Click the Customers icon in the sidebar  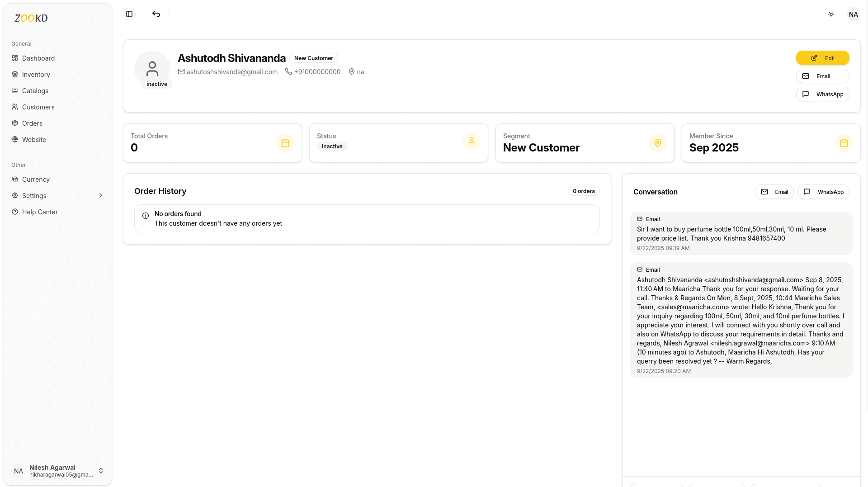pos(15,107)
